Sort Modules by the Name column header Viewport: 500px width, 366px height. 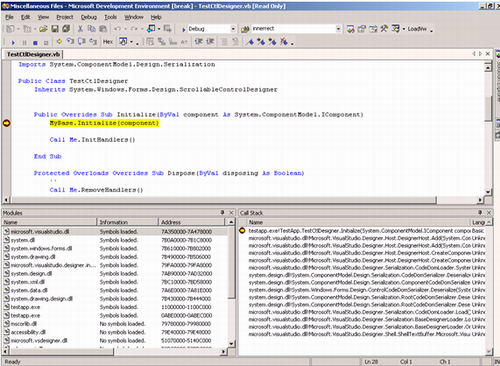[49, 222]
